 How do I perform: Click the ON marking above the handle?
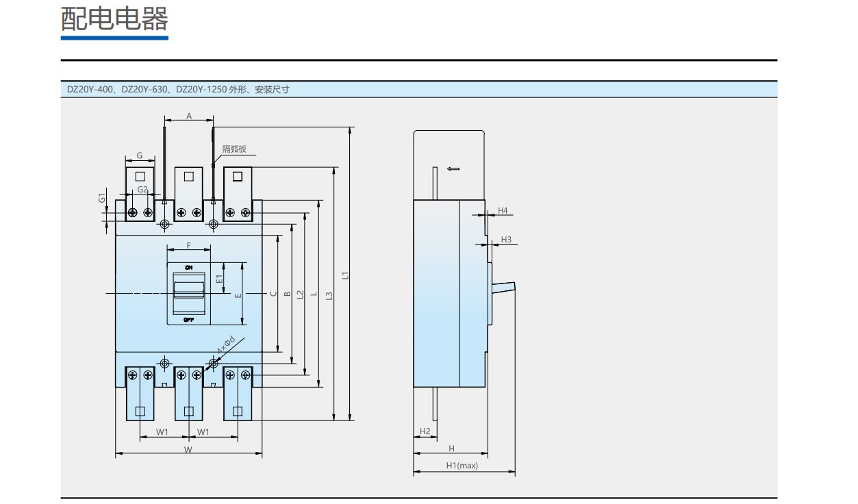(189, 266)
